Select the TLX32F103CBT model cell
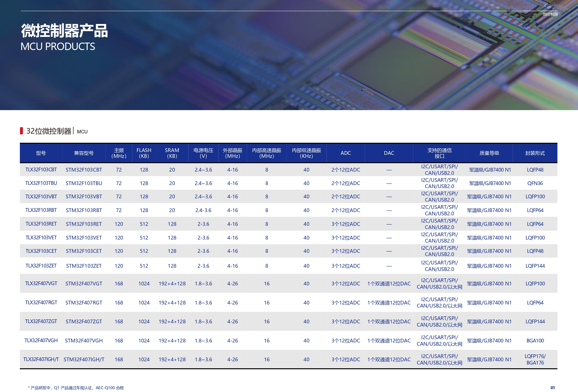Viewport: 578px width, 392px height. 41,169
